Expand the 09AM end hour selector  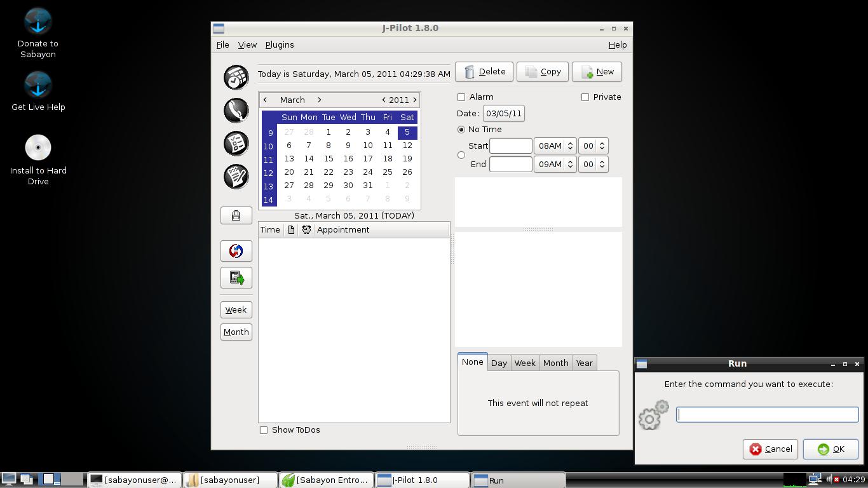pyautogui.click(x=569, y=165)
